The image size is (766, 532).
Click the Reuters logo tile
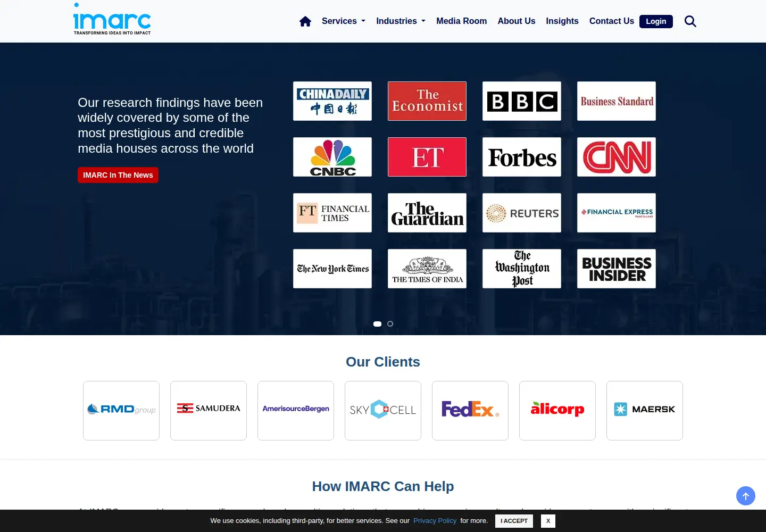pos(522,213)
